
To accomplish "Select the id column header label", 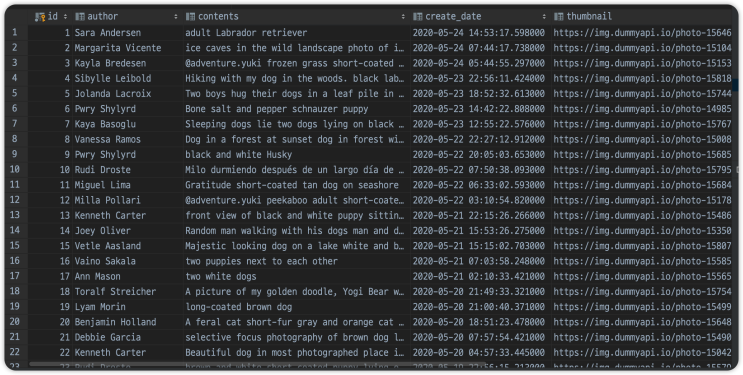I will click(x=53, y=17).
